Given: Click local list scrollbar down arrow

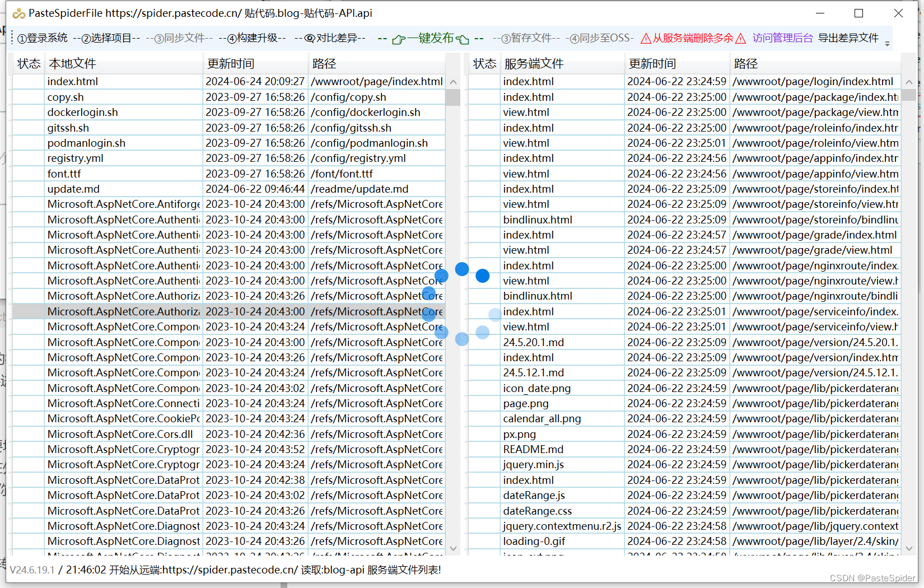Looking at the screenshot, I should [x=453, y=548].
